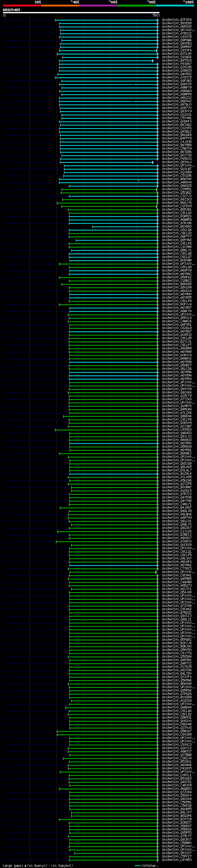Click the UniRef100_C1FDX9 label
This screenshot has height=868, width=197.
coord(176,206)
